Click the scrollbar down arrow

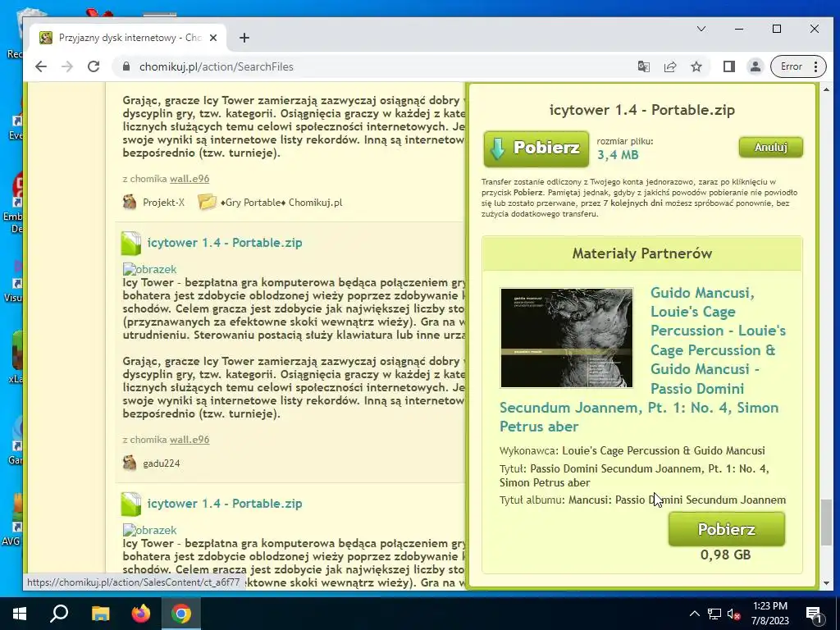click(x=827, y=583)
